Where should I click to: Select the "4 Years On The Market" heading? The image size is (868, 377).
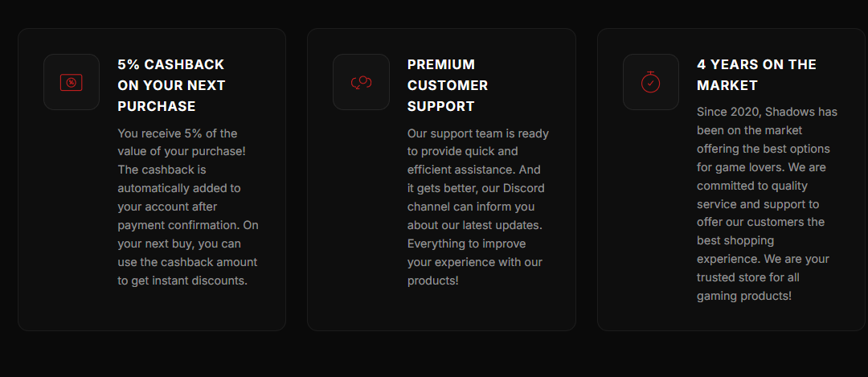pos(756,75)
